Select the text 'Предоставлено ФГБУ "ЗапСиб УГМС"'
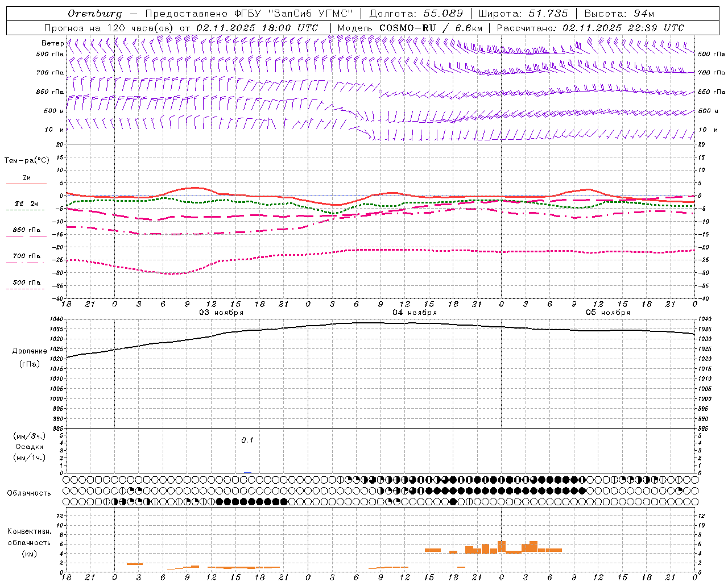Image resolution: width=728 pixels, height=582 pixels. coord(249,14)
